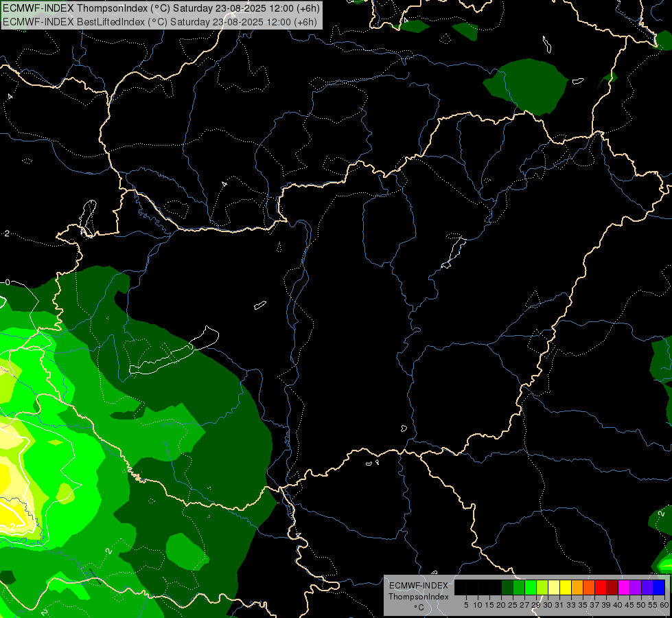
Task: Click the legend tick value 15
Action: pos(489,605)
